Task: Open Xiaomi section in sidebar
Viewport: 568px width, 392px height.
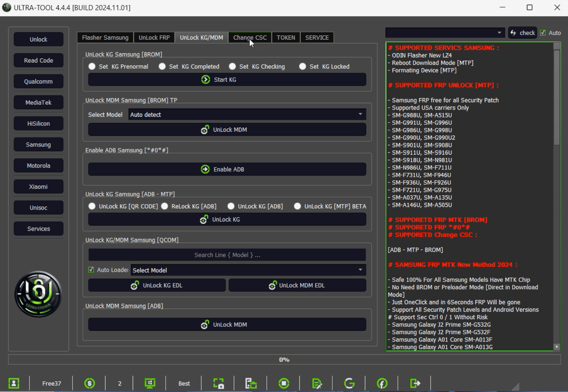Action: (38, 186)
